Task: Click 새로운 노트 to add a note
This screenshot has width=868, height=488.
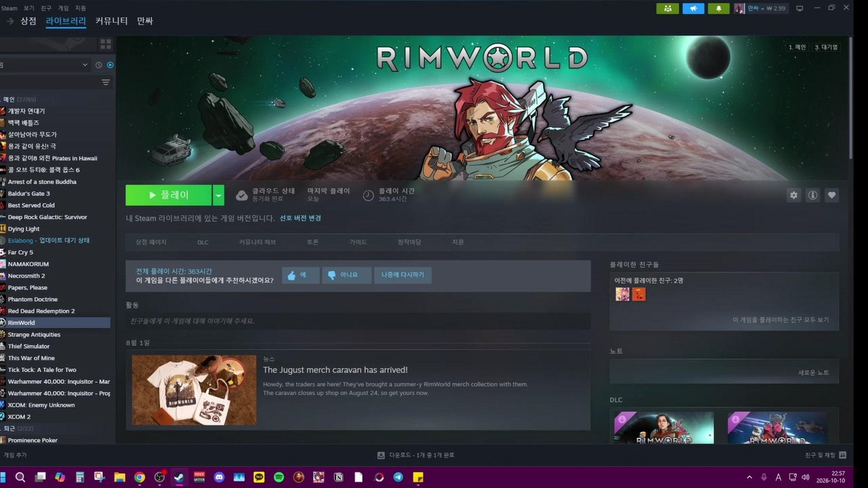Action: [813, 373]
